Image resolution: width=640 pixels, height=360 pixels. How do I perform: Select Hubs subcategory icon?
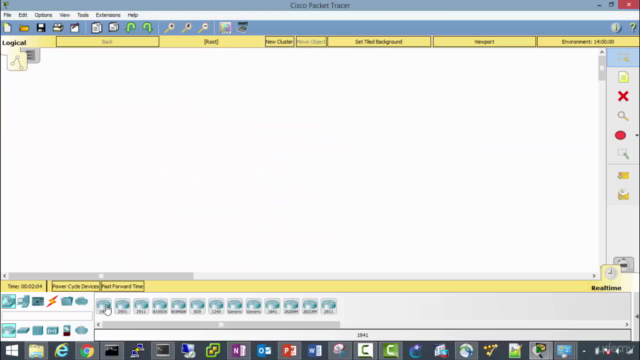pyautogui.click(x=38, y=330)
